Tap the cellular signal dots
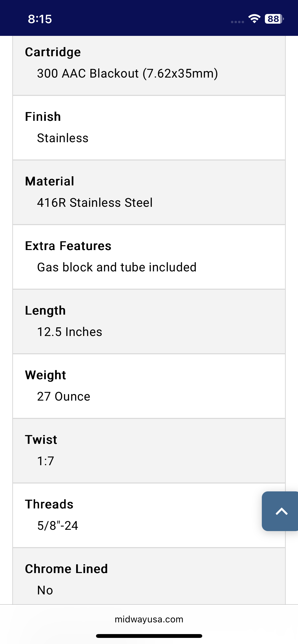The image size is (298, 644). [x=237, y=22]
